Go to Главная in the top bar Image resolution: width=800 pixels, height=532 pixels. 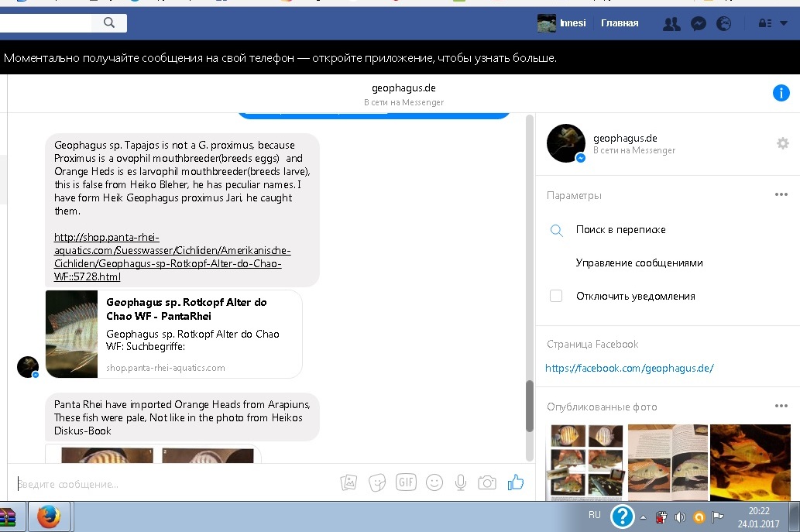(x=620, y=23)
